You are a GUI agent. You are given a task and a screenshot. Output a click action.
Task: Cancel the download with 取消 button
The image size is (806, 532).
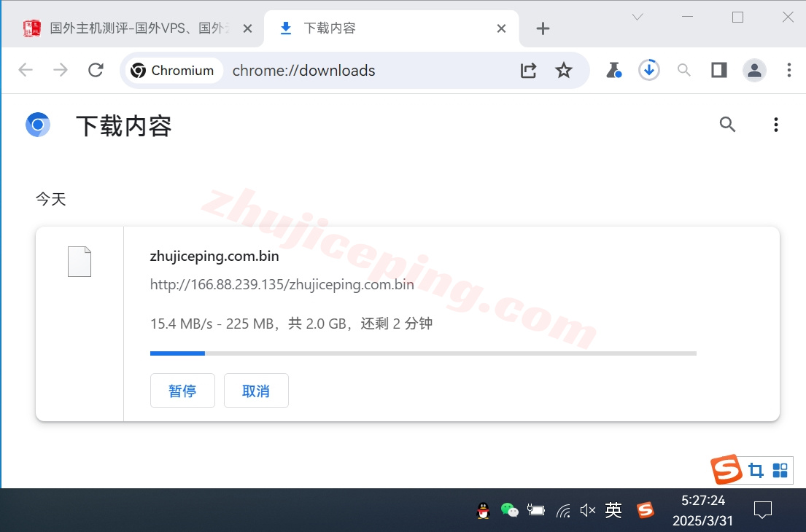click(x=256, y=391)
